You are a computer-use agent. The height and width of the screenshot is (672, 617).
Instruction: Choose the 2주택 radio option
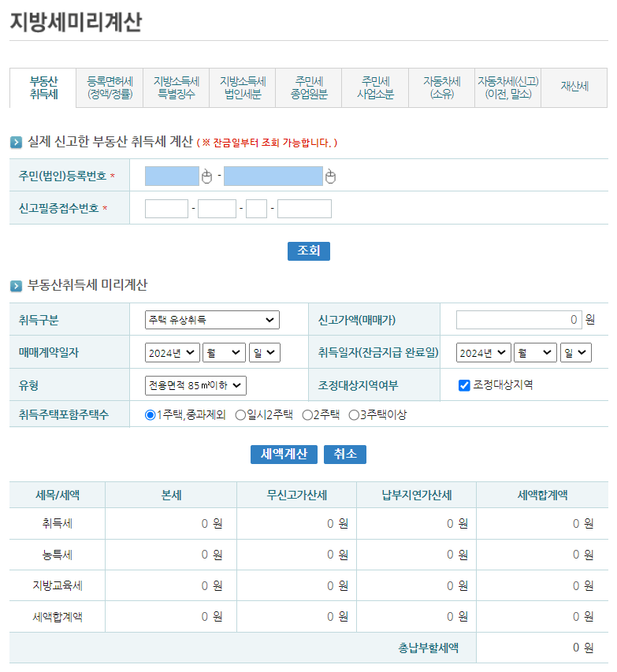click(x=307, y=415)
